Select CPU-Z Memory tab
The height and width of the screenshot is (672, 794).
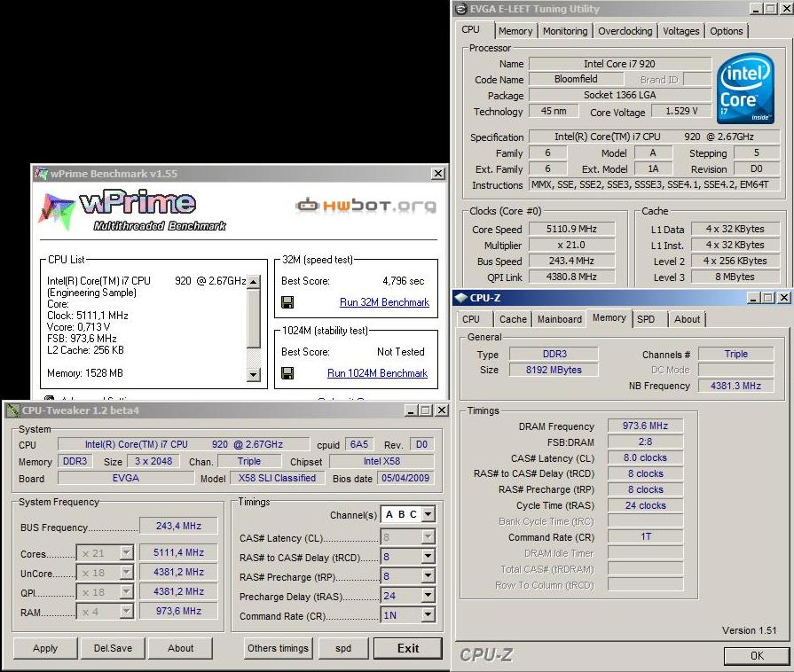coord(609,317)
